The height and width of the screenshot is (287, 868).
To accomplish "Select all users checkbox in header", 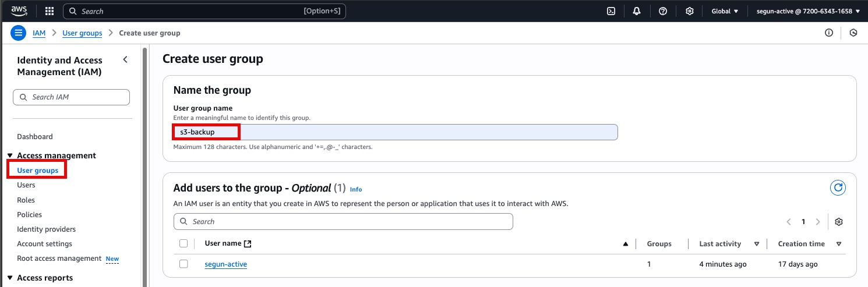I will pos(184,243).
